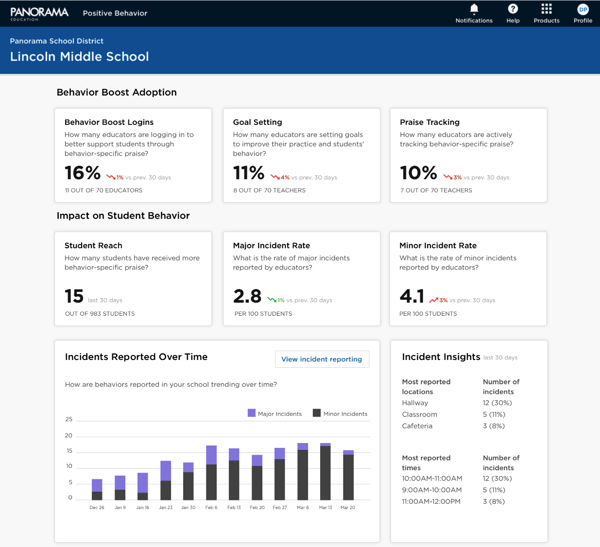Screen dimensions: 600x547
Task: Click the 9:00AM-10:00AM time row
Action: point(454,490)
